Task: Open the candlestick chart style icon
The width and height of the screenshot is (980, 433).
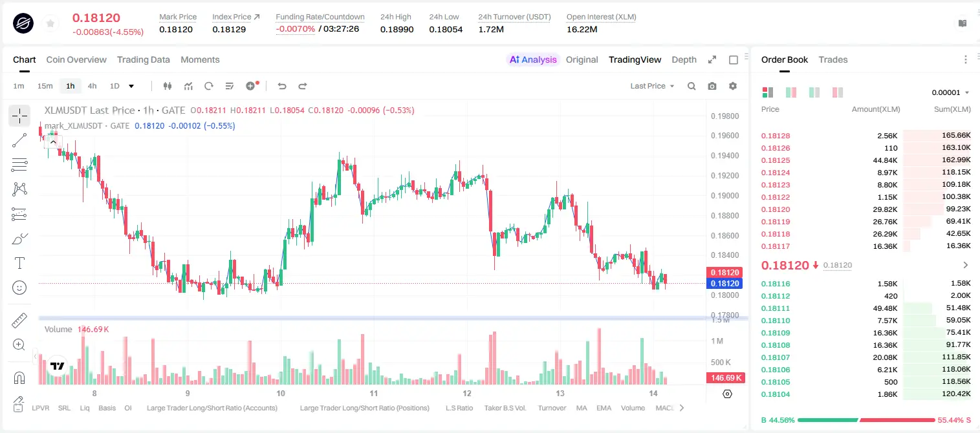Action: tap(168, 86)
